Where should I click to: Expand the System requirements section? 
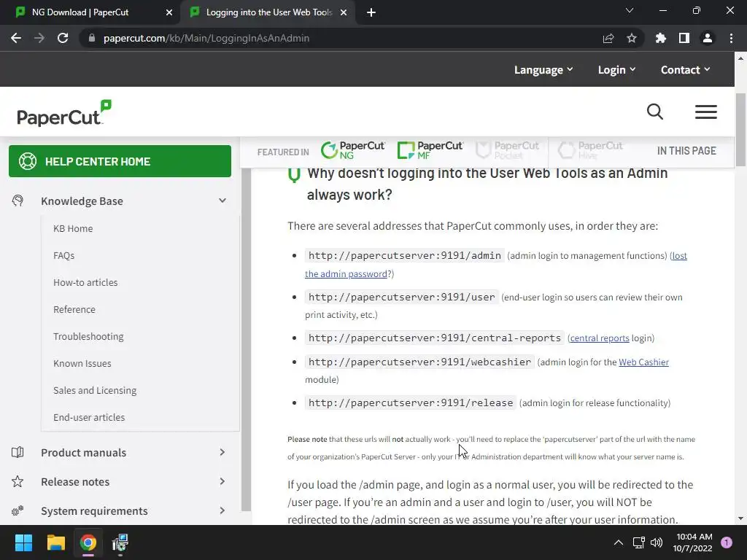point(222,510)
